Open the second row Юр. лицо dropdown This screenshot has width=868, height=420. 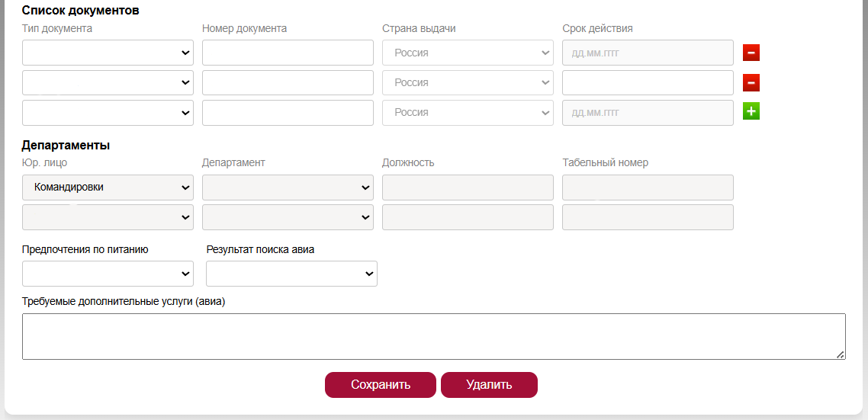[108, 217]
